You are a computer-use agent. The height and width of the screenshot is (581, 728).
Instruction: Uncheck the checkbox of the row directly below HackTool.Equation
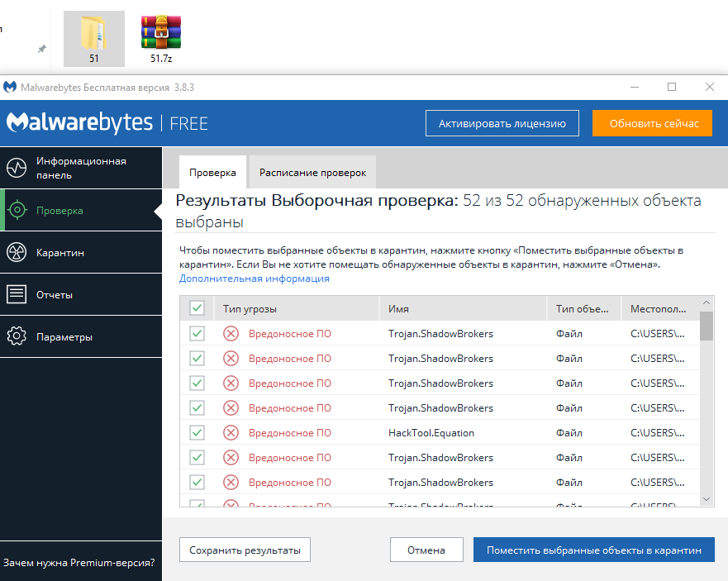tap(197, 458)
